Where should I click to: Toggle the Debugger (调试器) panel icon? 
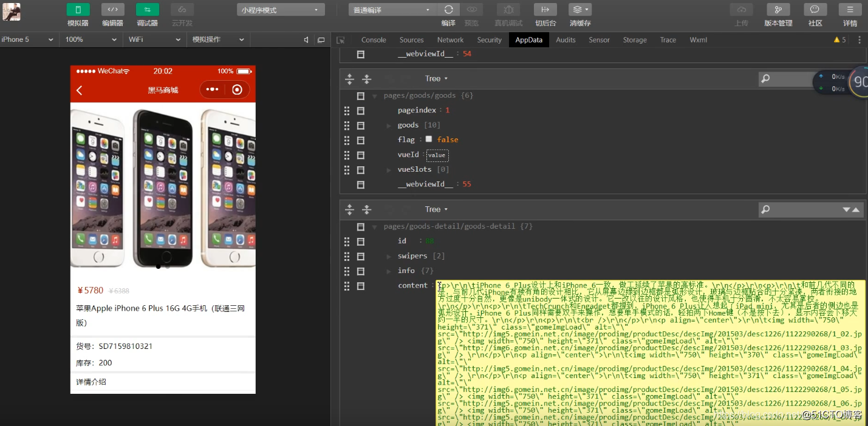(147, 10)
